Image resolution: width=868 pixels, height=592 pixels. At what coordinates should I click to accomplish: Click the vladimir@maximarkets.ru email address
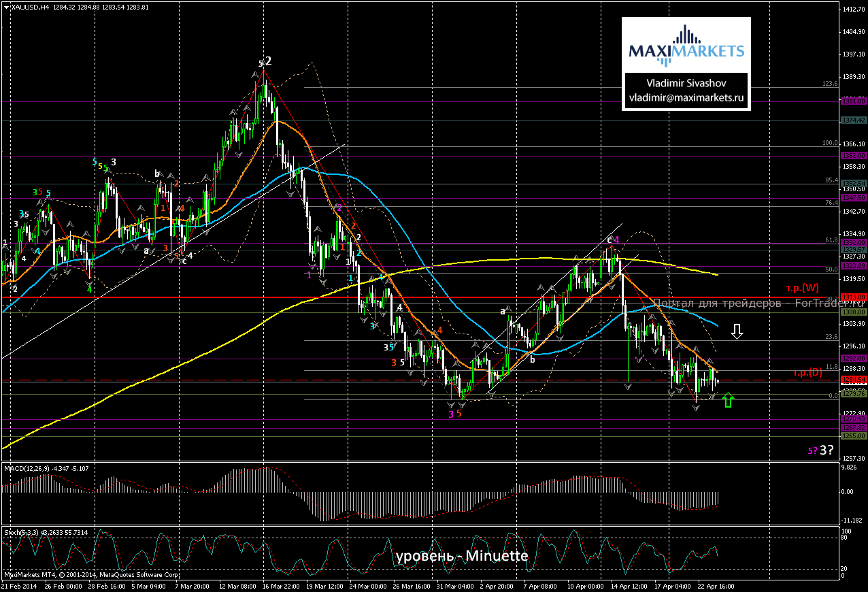pyautogui.click(x=686, y=97)
